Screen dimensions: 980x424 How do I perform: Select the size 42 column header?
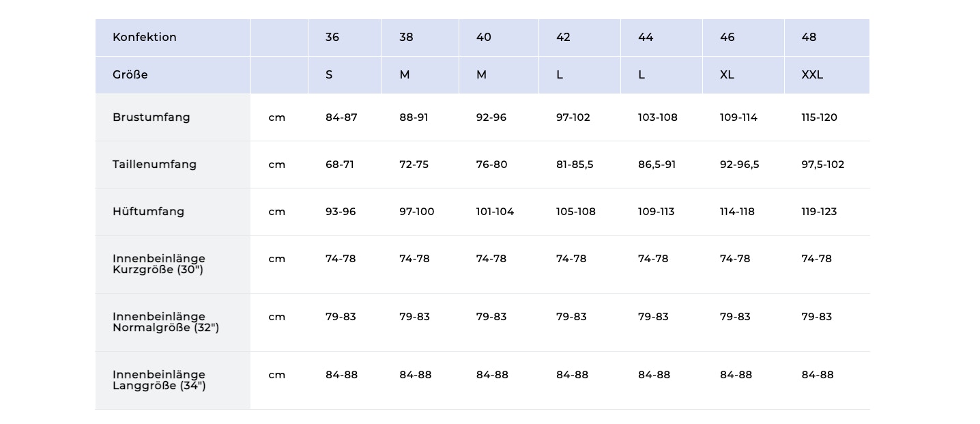point(563,37)
